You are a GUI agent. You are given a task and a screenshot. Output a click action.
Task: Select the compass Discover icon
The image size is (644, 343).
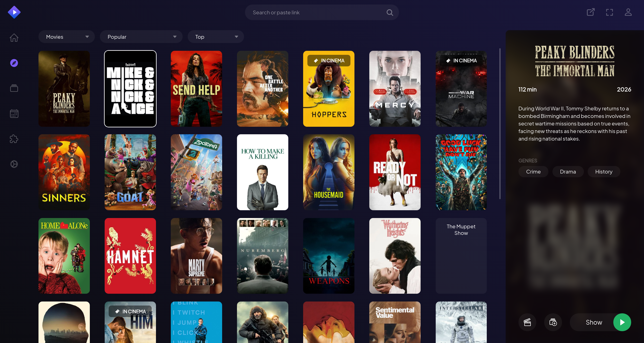click(x=14, y=63)
